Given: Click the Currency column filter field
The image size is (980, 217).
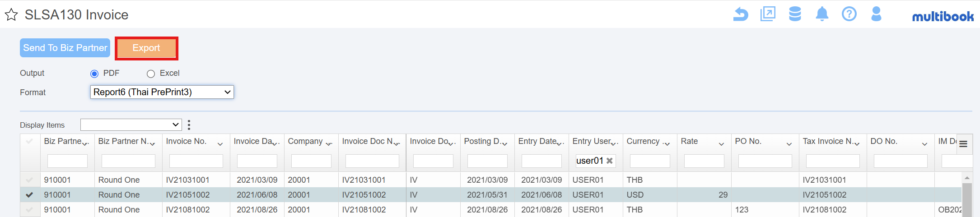Looking at the screenshot, I should coord(650,161).
